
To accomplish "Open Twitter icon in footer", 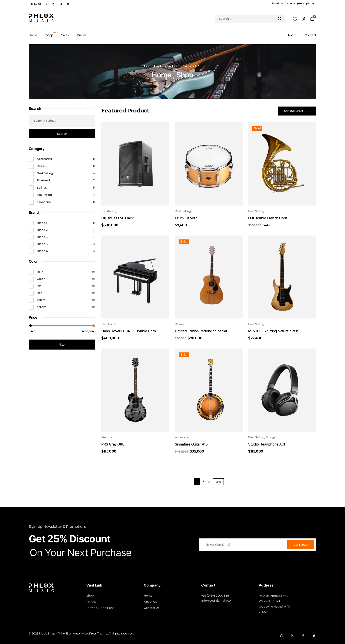I will (x=314, y=636).
